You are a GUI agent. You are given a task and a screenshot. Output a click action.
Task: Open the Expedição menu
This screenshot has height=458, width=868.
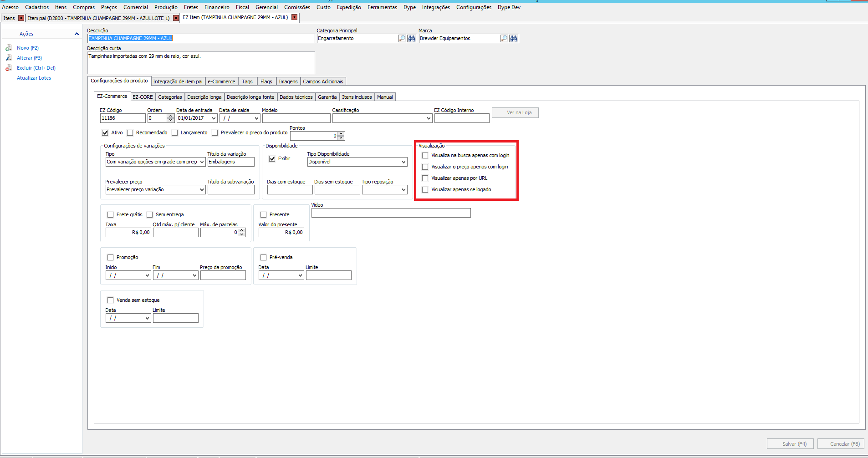(x=349, y=7)
